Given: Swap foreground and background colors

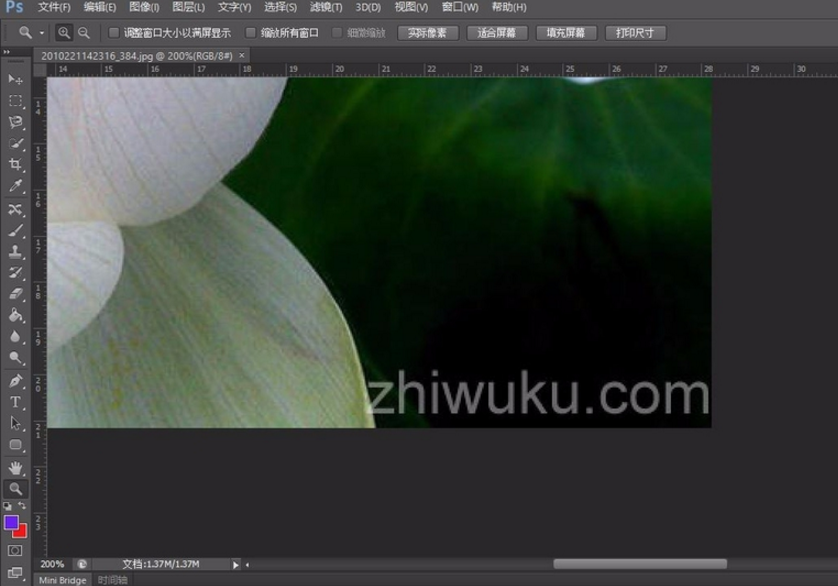Looking at the screenshot, I should click(22, 505).
